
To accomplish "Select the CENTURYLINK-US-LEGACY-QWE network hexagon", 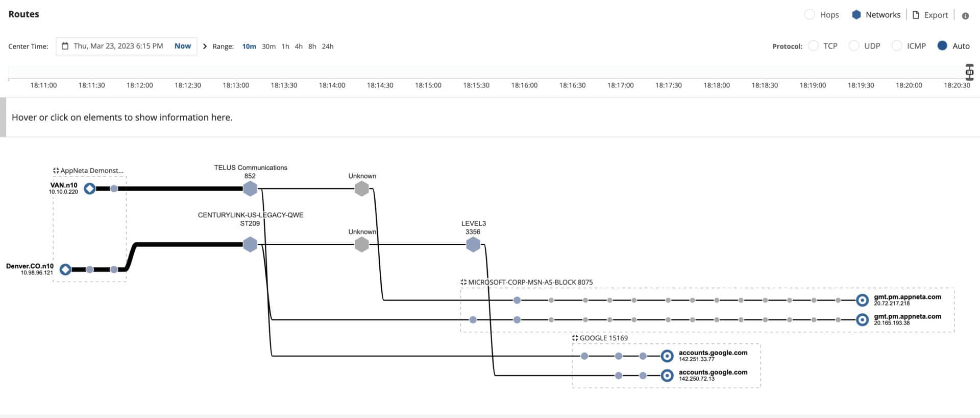I will (x=250, y=244).
